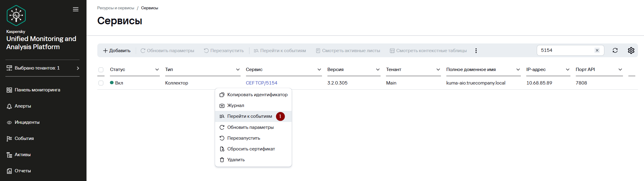644x181 pixels.
Task: Click the Добавить button
Action: pos(117,51)
